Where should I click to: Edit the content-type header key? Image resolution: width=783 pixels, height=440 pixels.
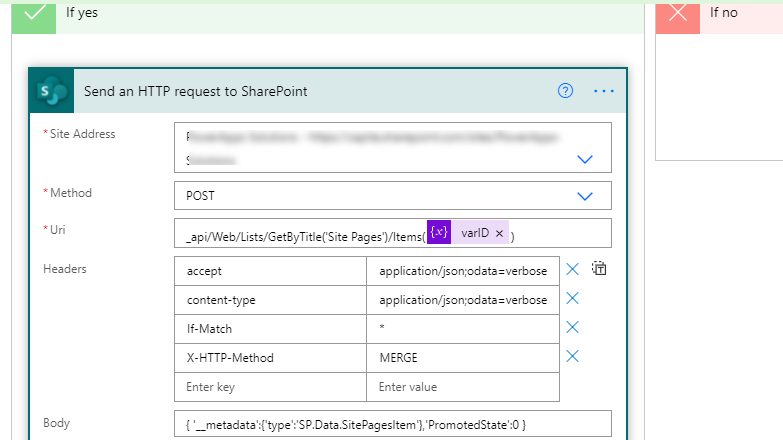(270, 300)
